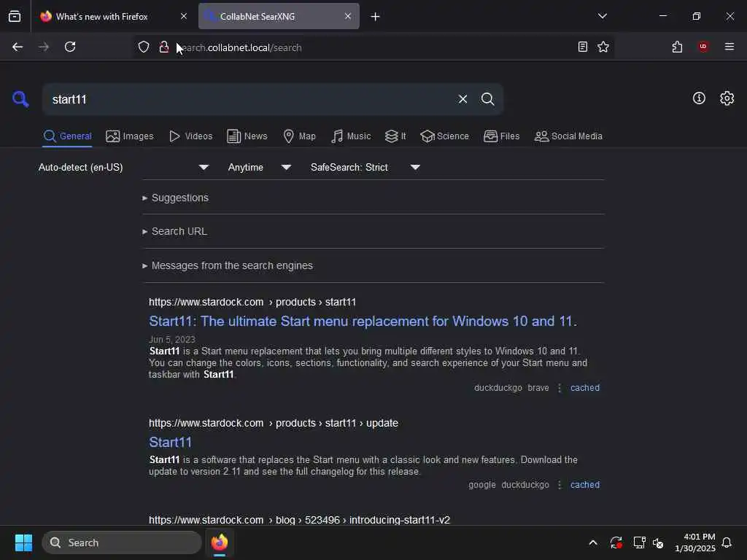This screenshot has height=560, width=747.
Task: Open the Firefox hamburger application menu
Action: pyautogui.click(x=729, y=47)
